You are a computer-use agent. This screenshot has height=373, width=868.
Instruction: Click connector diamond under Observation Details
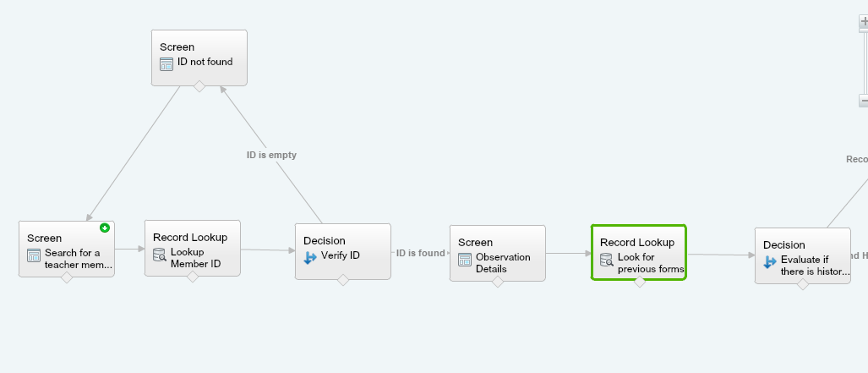(x=497, y=282)
